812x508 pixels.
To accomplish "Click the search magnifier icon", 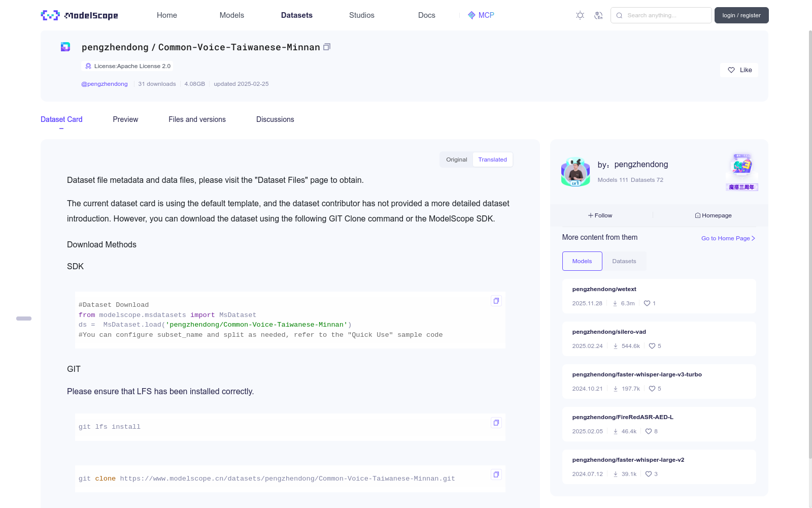I will [x=619, y=15].
